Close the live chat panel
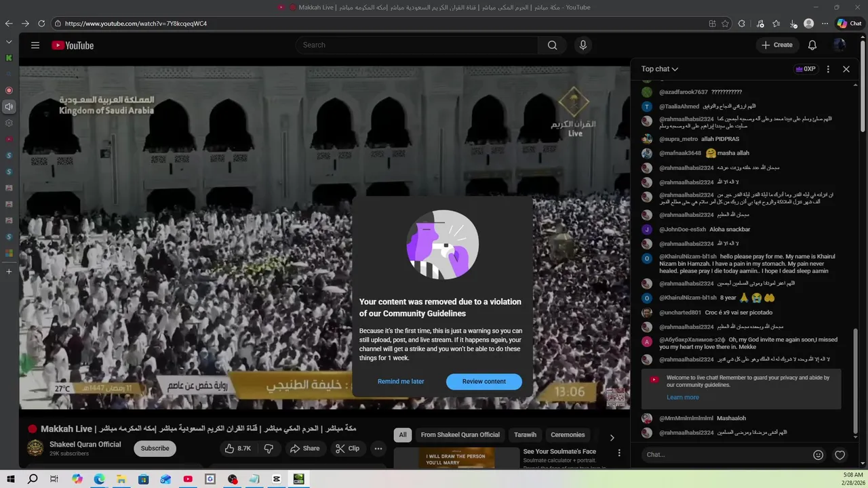 coord(846,69)
